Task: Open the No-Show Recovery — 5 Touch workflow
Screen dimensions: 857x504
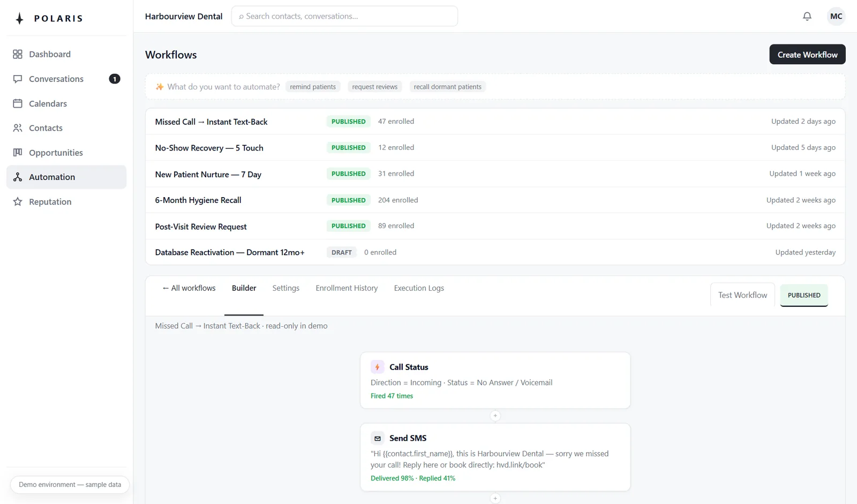Action: (x=495, y=148)
